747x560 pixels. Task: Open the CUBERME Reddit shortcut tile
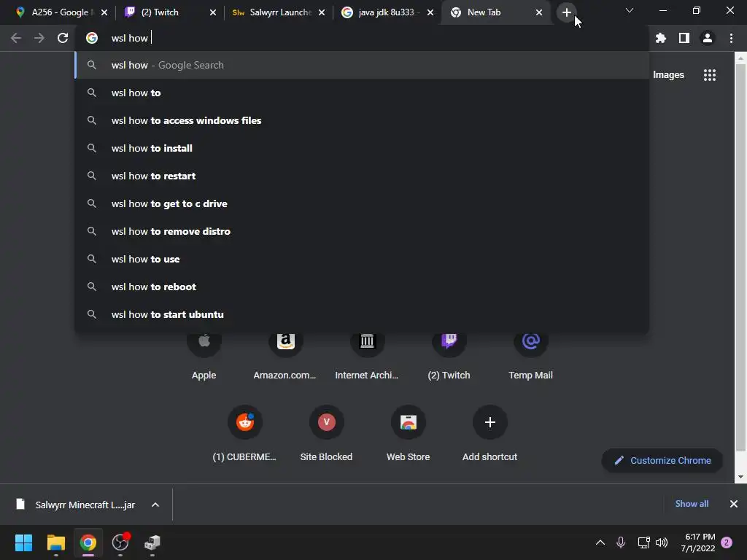tap(245, 433)
